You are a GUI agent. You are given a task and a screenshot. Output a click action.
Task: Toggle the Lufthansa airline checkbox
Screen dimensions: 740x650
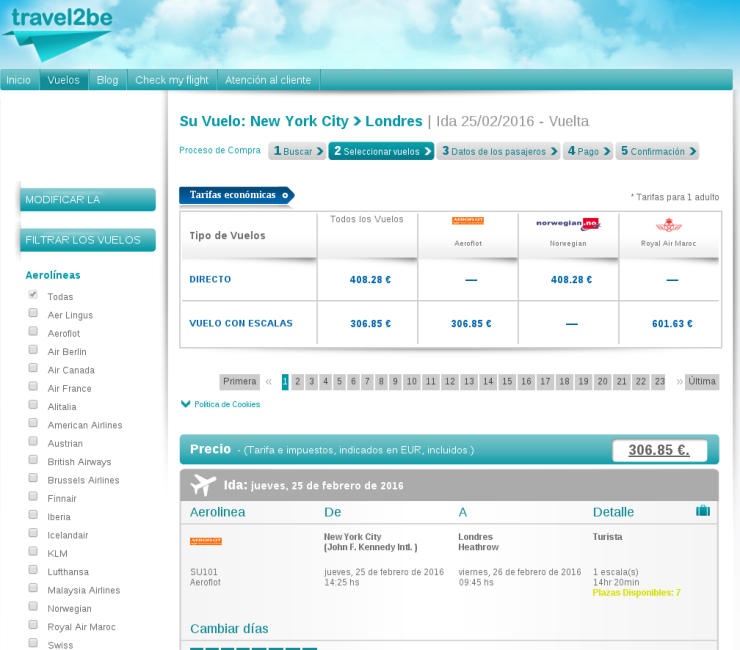click(33, 571)
